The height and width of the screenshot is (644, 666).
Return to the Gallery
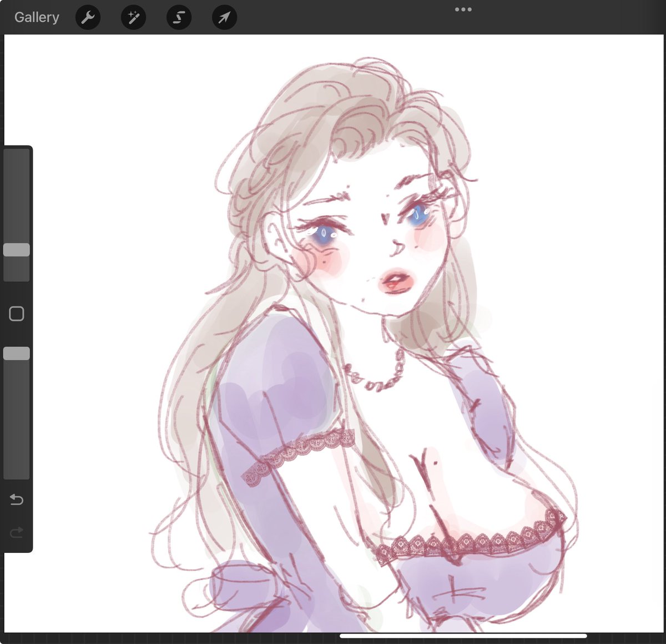[x=36, y=17]
